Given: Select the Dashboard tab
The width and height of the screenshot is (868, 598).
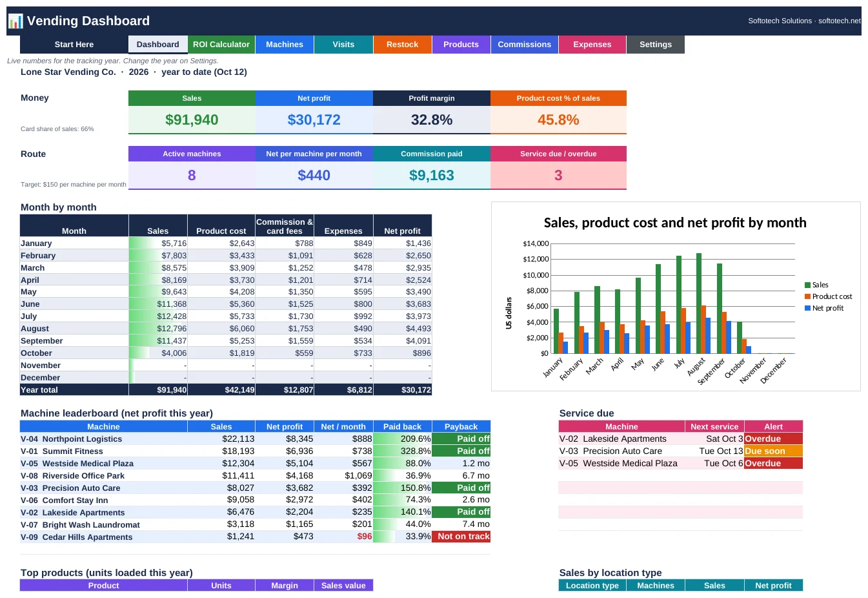Looking at the screenshot, I should [x=158, y=45].
